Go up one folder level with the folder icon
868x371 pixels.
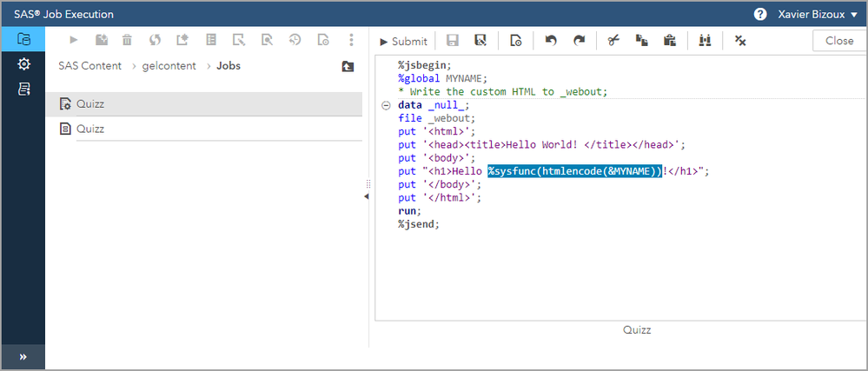[x=348, y=66]
